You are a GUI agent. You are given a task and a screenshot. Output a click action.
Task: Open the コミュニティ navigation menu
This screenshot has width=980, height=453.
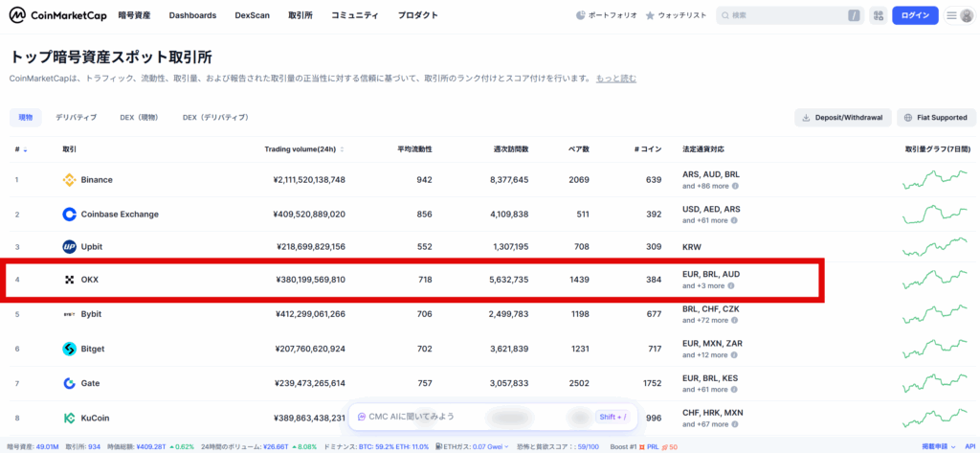[x=355, y=15]
